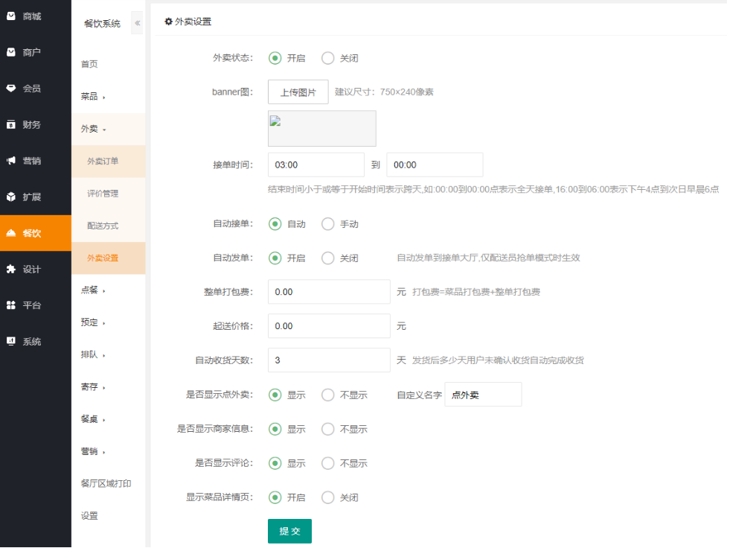Image resolution: width=756 pixels, height=548 pixels.
Task: Open 外卖订单 menu item
Action: pyautogui.click(x=103, y=161)
